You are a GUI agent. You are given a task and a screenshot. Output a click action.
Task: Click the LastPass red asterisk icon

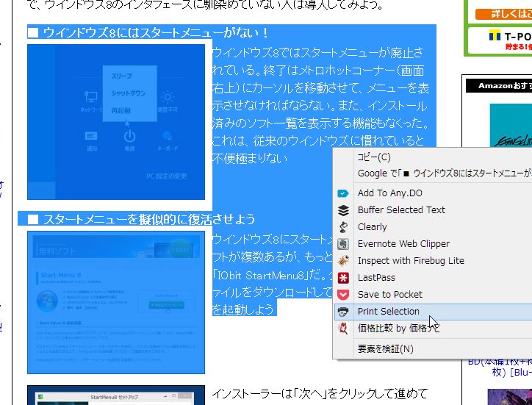pyautogui.click(x=343, y=278)
